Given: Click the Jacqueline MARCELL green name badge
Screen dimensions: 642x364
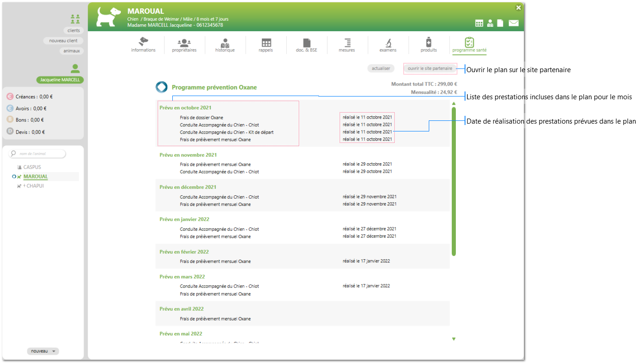Looking at the screenshot, I should (x=60, y=80).
